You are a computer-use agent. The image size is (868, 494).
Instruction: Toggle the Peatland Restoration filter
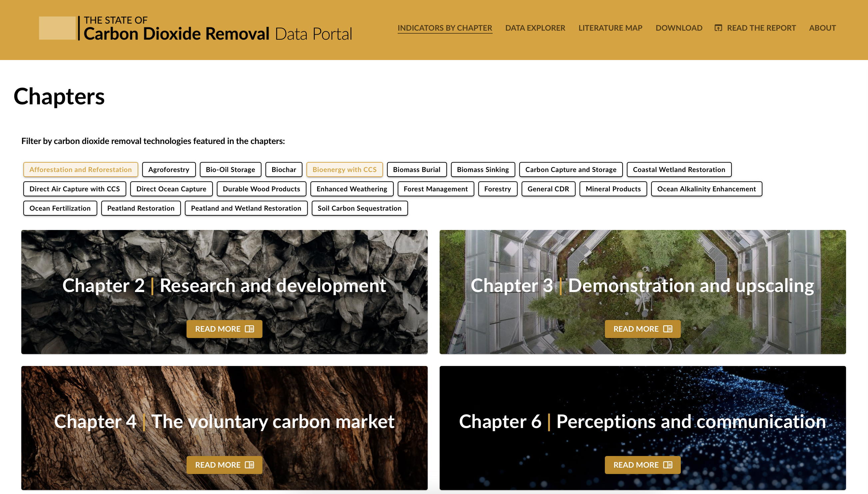[x=141, y=208]
